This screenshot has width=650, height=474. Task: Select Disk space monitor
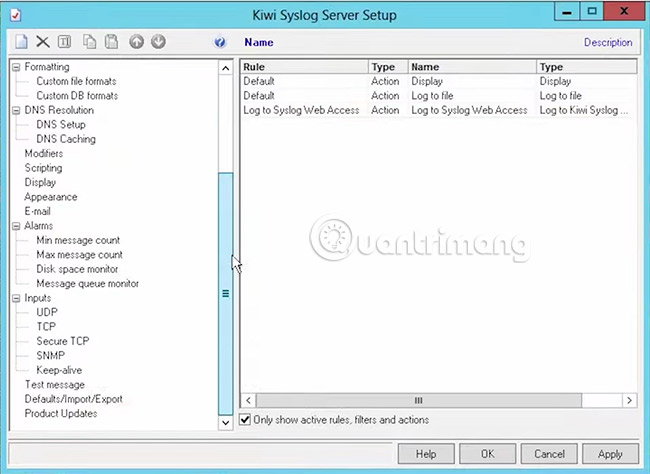point(77,269)
